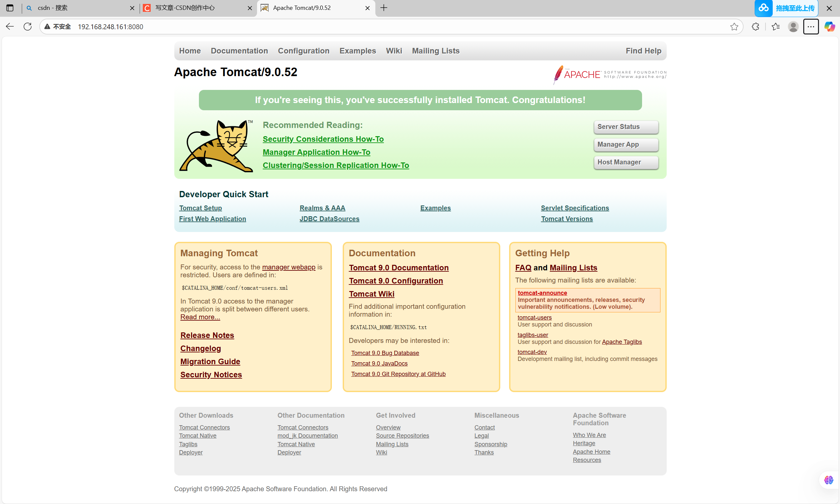Image resolution: width=840 pixels, height=504 pixels.
Task: Open the browser profile avatar
Action: click(793, 27)
